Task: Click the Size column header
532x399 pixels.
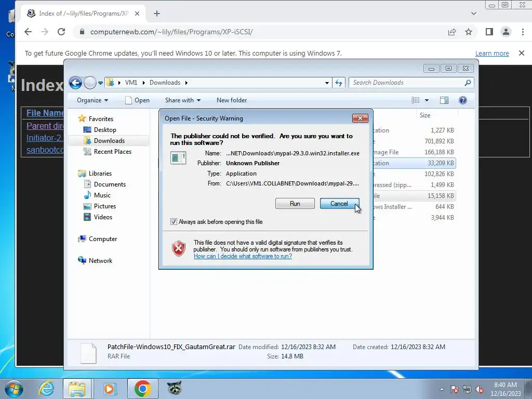Action: [x=425, y=115]
